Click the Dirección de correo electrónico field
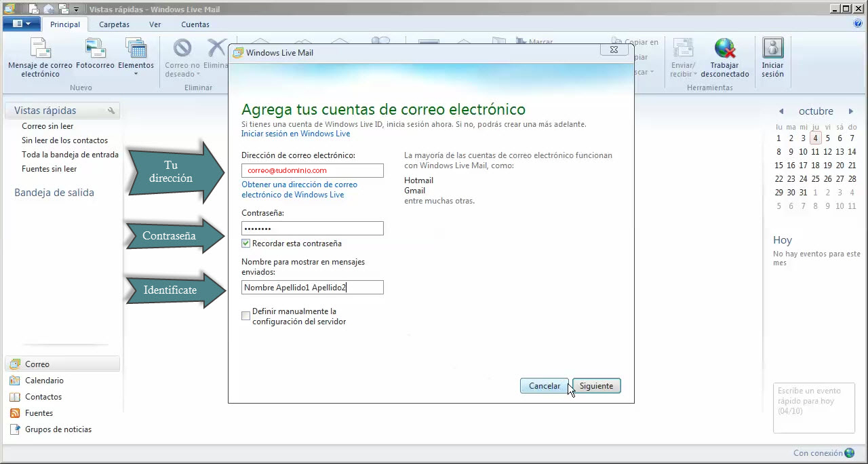This screenshot has height=464, width=868. point(313,170)
